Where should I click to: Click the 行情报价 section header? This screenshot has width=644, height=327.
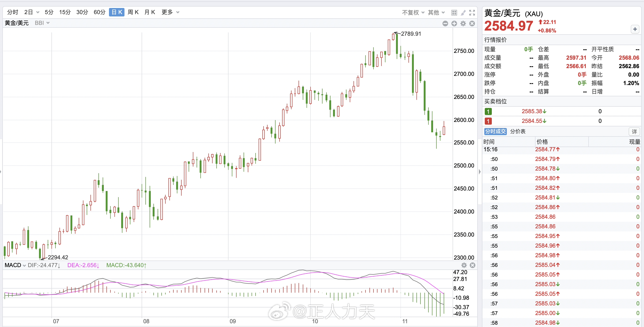coord(495,40)
